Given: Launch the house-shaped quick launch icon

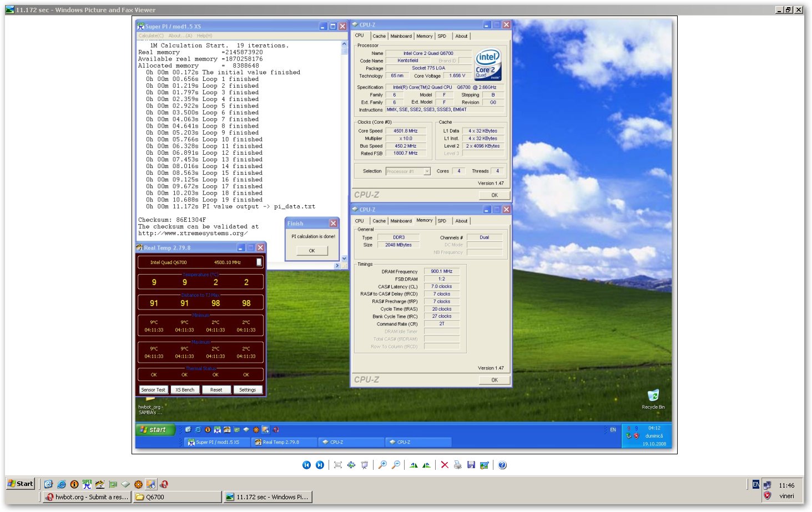Looking at the screenshot, I should point(100,484).
